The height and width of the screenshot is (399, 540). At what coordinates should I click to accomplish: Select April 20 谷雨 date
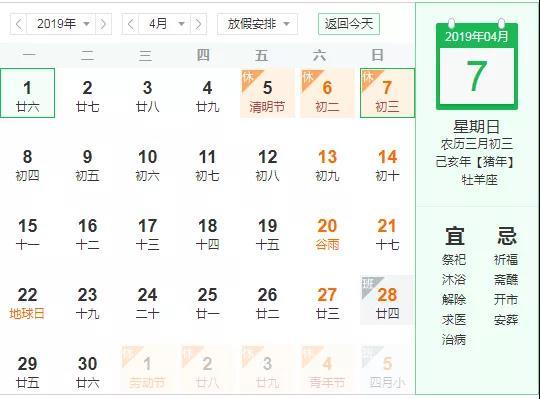pyautogui.click(x=327, y=234)
